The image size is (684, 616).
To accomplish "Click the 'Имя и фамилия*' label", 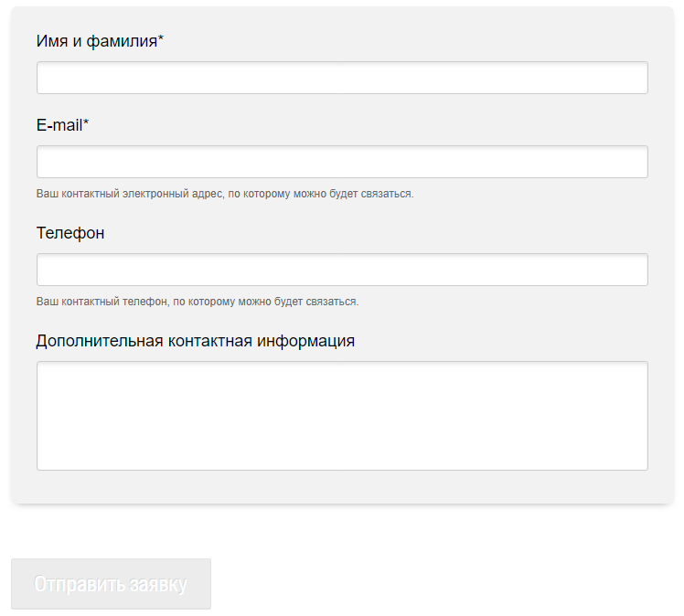I will click(x=100, y=41).
